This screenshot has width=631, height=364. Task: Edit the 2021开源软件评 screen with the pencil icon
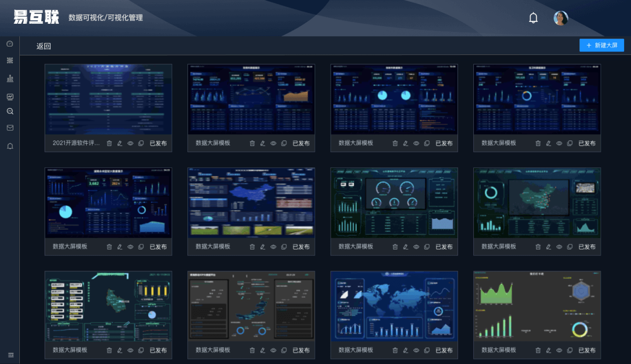(x=119, y=143)
